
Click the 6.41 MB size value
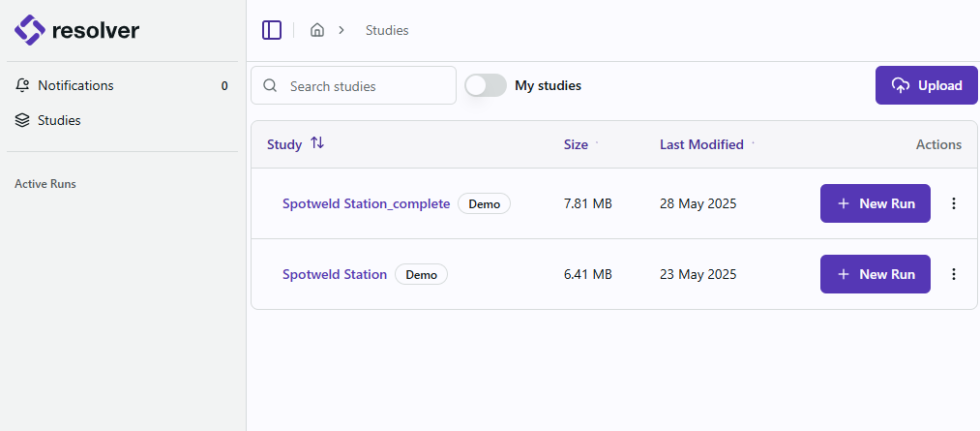tap(587, 274)
